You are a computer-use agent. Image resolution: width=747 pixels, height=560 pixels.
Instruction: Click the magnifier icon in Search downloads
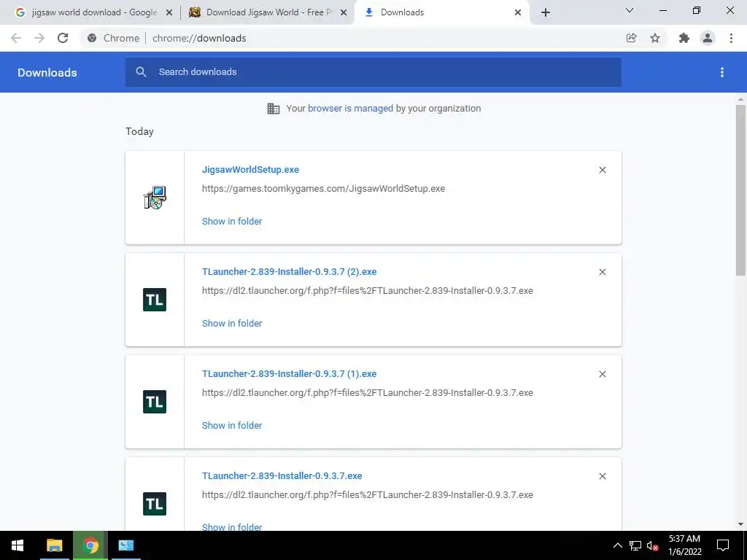click(x=141, y=72)
